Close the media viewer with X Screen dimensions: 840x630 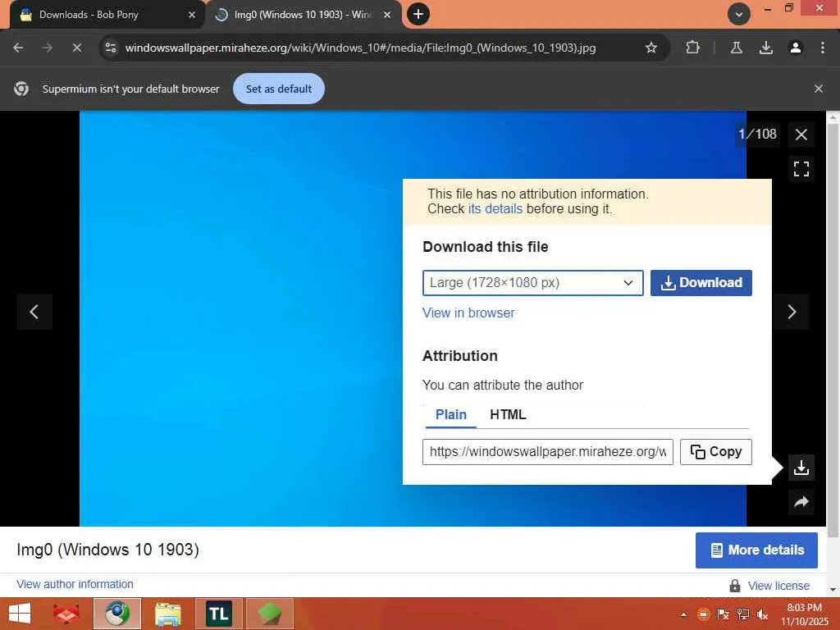tap(801, 135)
